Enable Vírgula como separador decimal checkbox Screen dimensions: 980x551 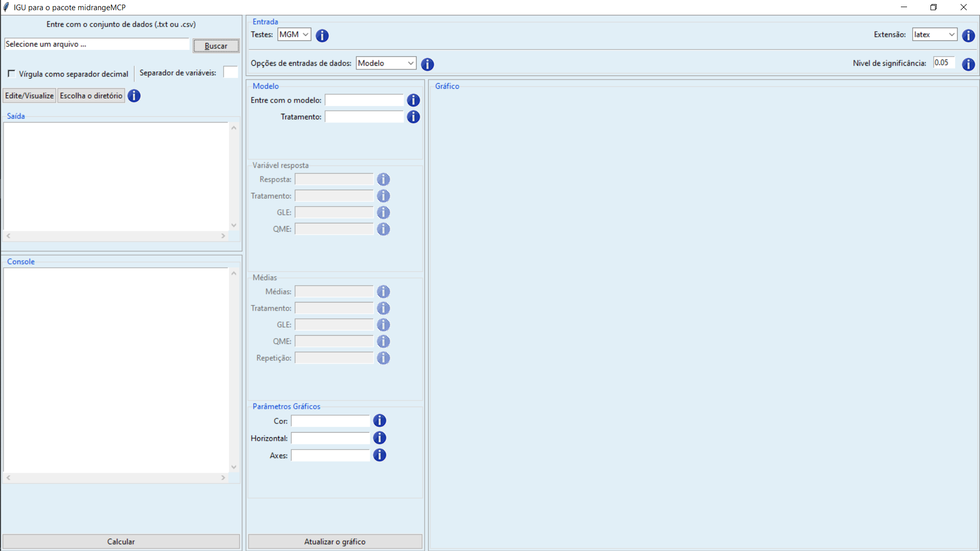pyautogui.click(x=11, y=73)
